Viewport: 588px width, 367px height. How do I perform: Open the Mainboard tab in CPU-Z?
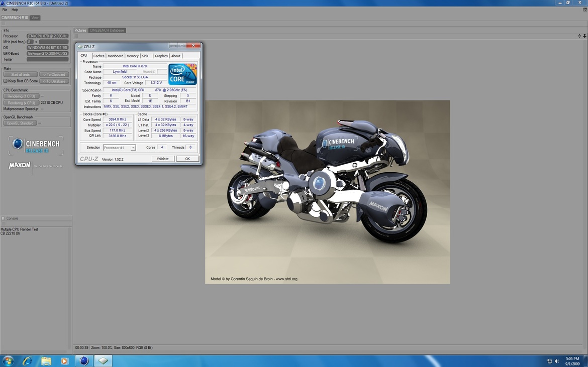(x=116, y=56)
